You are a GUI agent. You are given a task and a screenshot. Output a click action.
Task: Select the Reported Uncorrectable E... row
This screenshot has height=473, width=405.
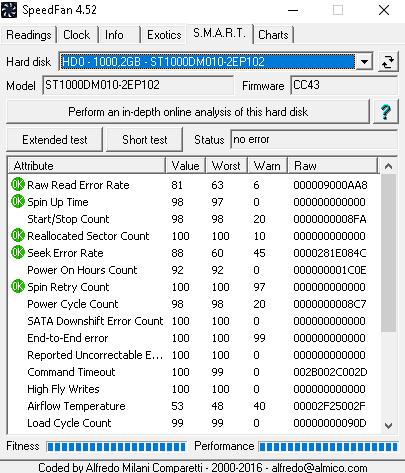click(193, 355)
